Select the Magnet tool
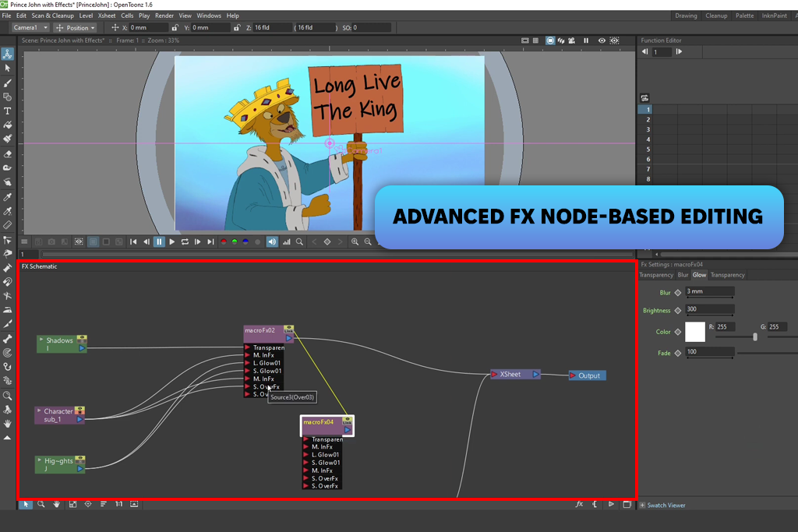The width and height of the screenshot is (798, 532). pos(8,282)
